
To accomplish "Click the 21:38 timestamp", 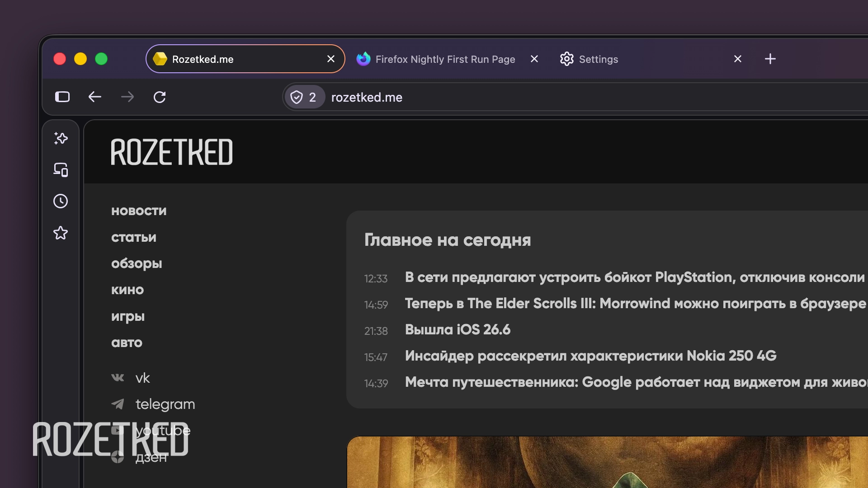I will 376,331.
